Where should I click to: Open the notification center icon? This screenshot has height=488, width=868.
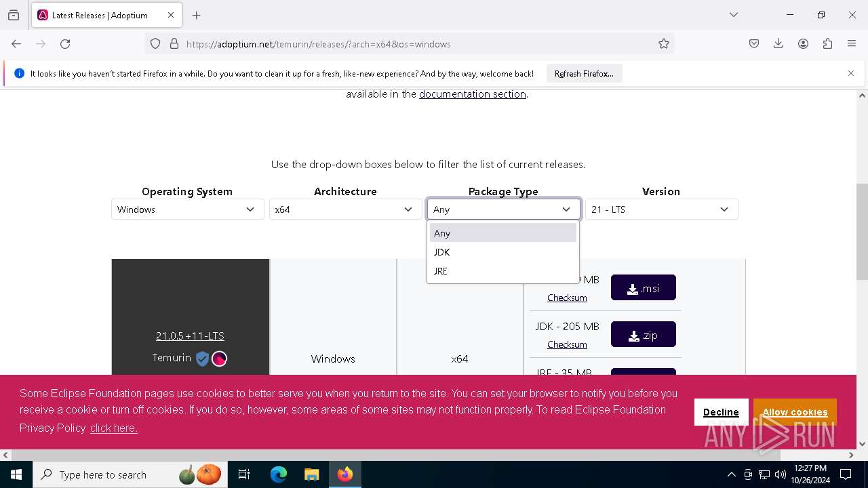tap(846, 474)
